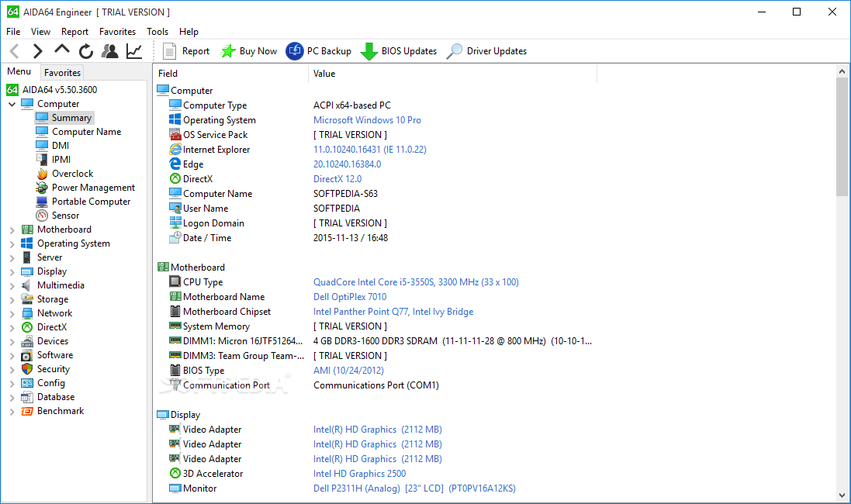Viewport: 851px width, 504px height.
Task: Select Summary in the tree
Action: point(71,118)
